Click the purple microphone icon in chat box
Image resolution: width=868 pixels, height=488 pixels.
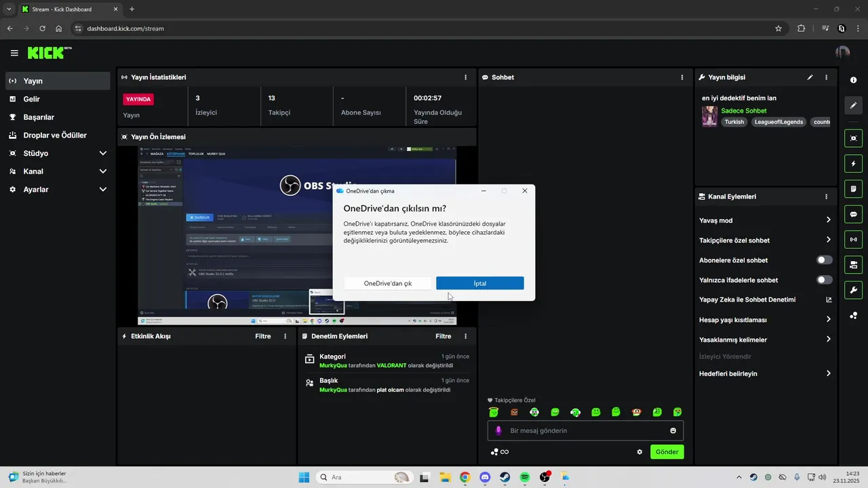pyautogui.click(x=498, y=430)
